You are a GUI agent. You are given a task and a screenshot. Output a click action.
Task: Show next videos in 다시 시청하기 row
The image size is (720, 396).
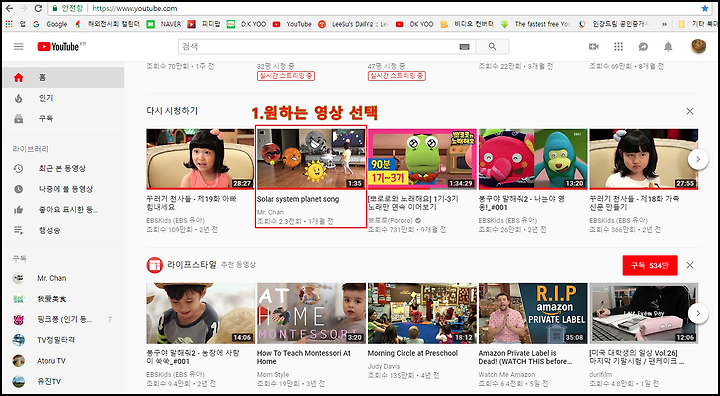pos(698,159)
